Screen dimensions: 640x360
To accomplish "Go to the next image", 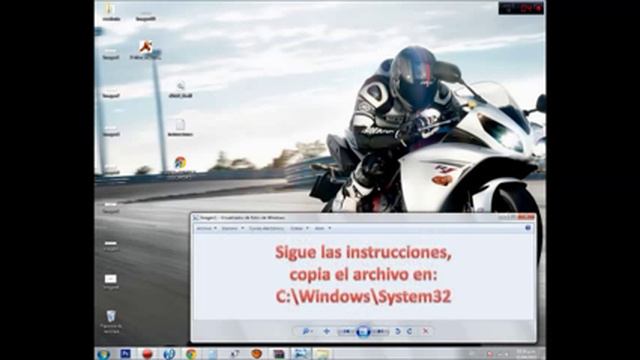I will coord(380,331).
